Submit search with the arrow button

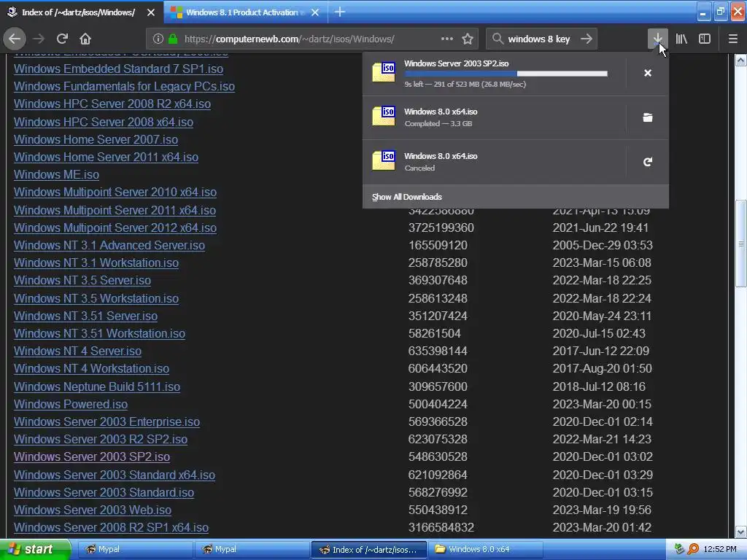[587, 39]
